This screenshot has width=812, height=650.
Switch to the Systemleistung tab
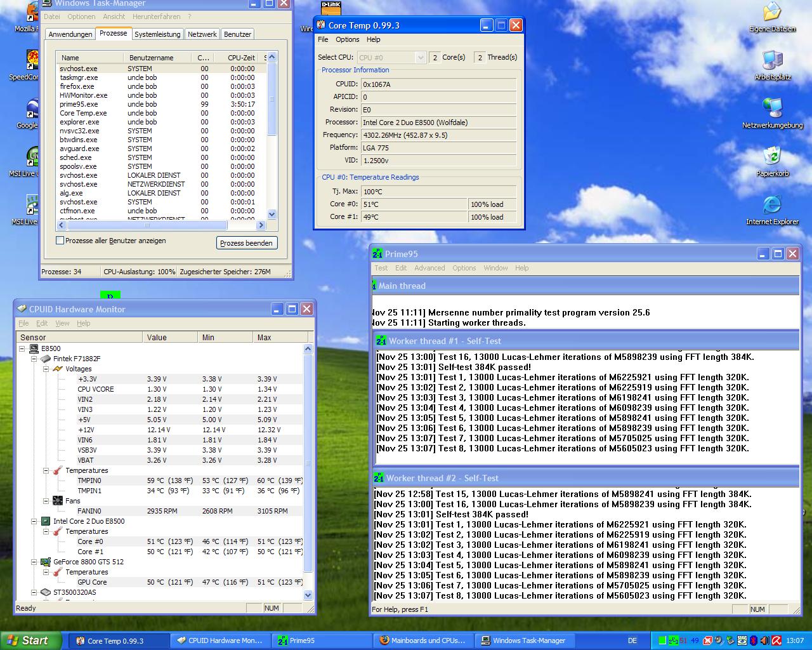tap(157, 34)
